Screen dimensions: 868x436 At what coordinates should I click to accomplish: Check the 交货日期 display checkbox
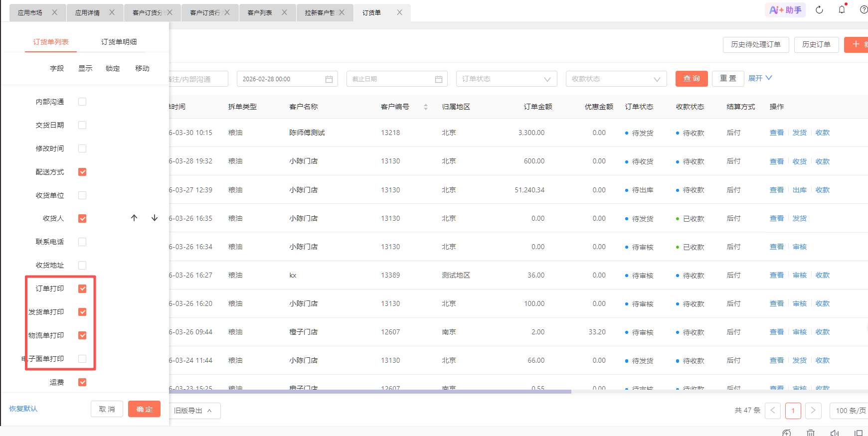pos(82,125)
